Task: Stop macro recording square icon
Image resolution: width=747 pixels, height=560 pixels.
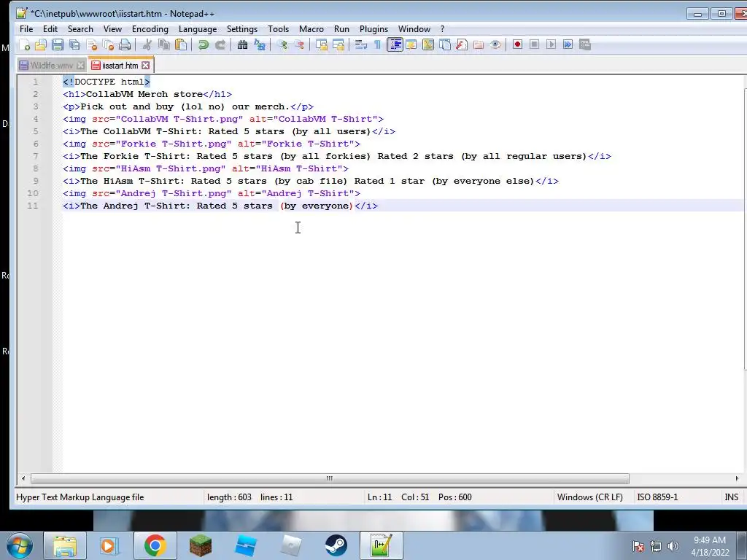Action: [x=535, y=44]
